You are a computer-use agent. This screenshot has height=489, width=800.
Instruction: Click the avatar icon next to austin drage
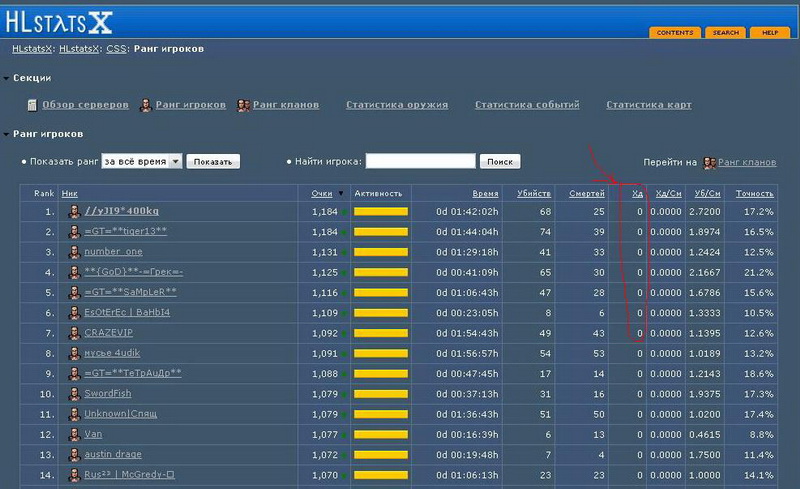[74, 455]
